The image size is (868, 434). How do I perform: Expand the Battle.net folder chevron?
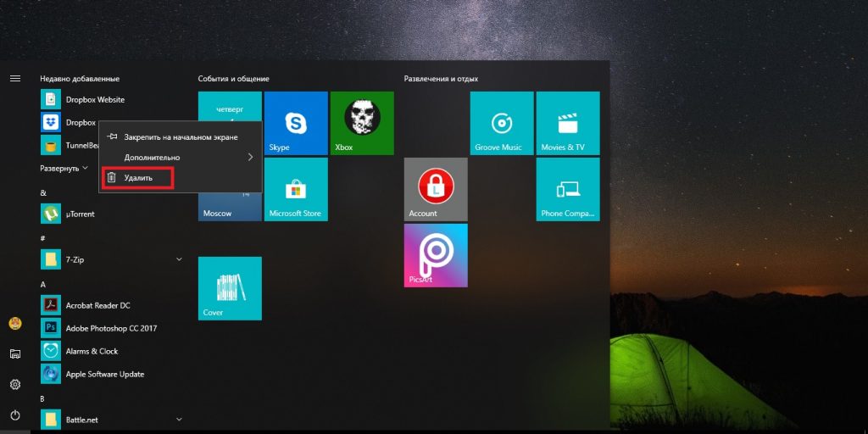(x=179, y=420)
